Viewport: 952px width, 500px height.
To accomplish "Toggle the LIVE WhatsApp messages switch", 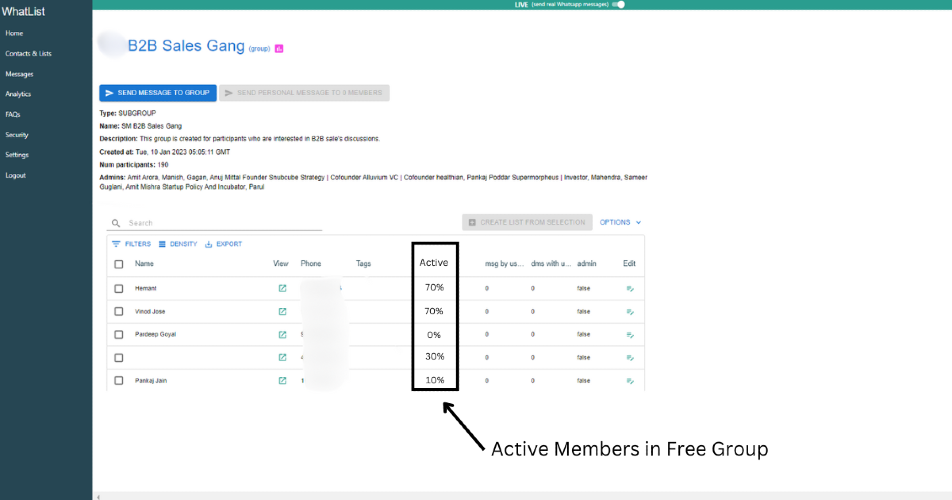I will (618, 4).
